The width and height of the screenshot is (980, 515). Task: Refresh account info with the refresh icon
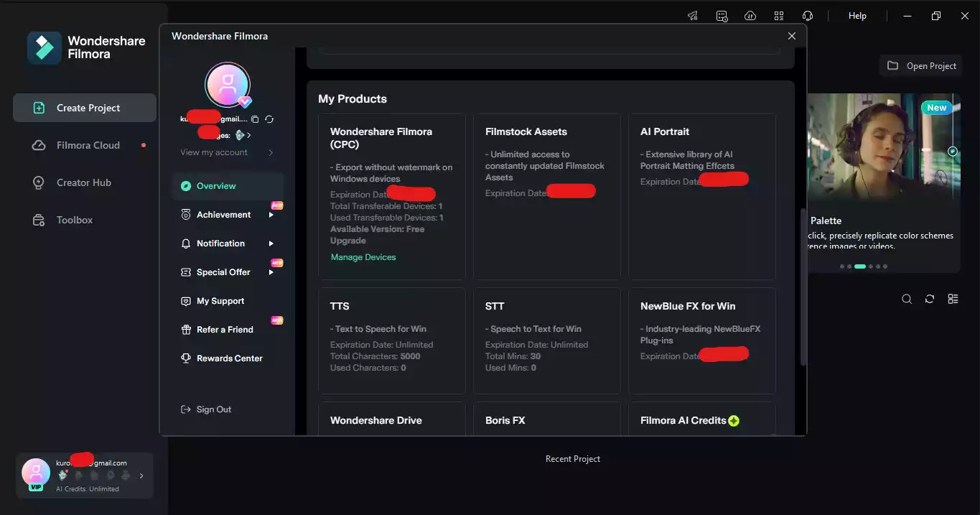(269, 119)
